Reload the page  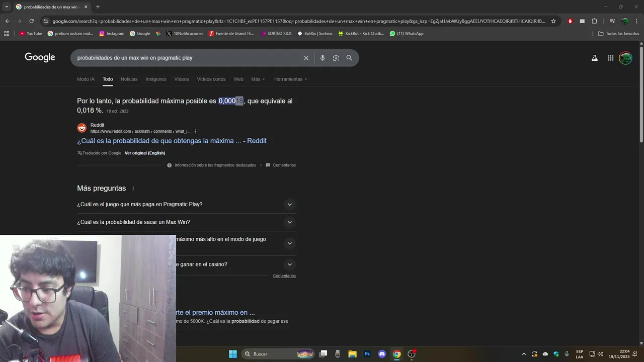31,21
